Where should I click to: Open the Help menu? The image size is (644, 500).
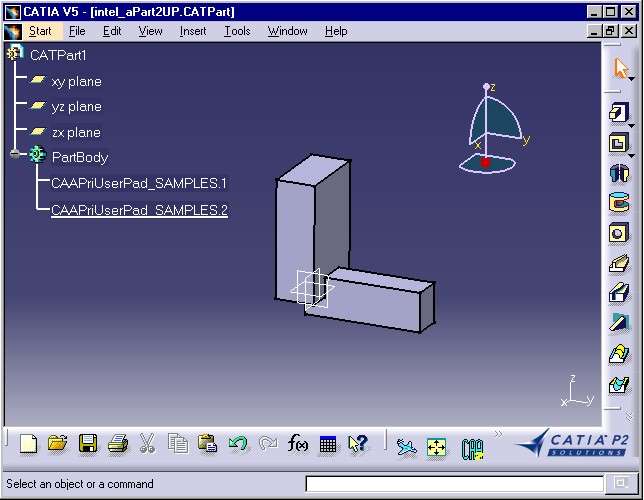336,31
